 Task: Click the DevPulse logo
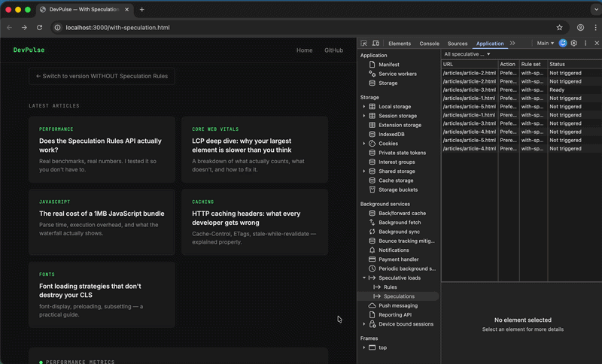point(29,50)
